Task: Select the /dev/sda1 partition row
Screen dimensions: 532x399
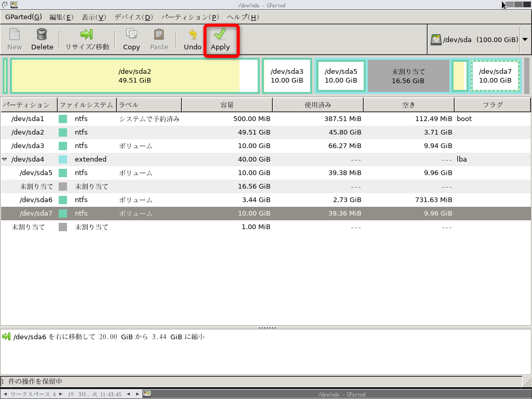Action: pos(265,119)
